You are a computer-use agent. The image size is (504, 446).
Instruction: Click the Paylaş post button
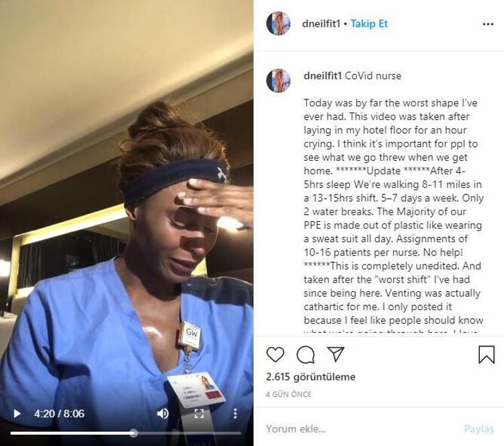(x=478, y=429)
